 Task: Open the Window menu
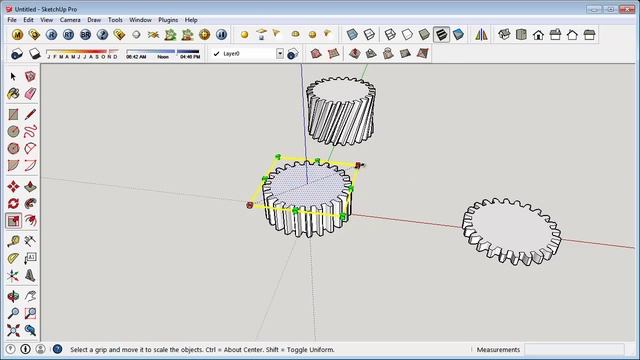pyautogui.click(x=140, y=20)
